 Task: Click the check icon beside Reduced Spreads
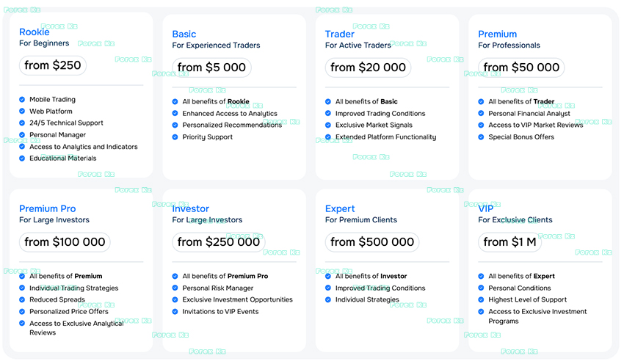pos(22,299)
